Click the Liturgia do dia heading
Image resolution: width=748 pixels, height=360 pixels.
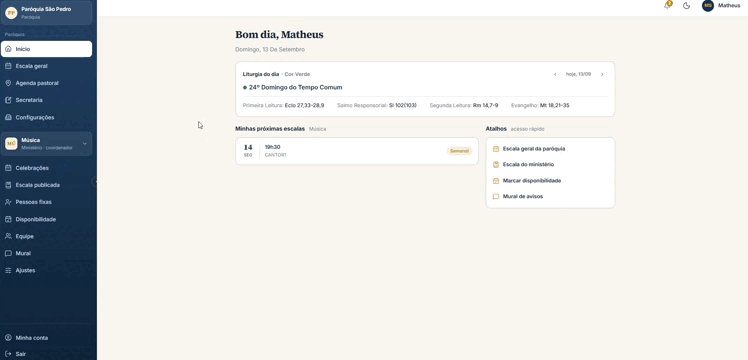pos(261,74)
